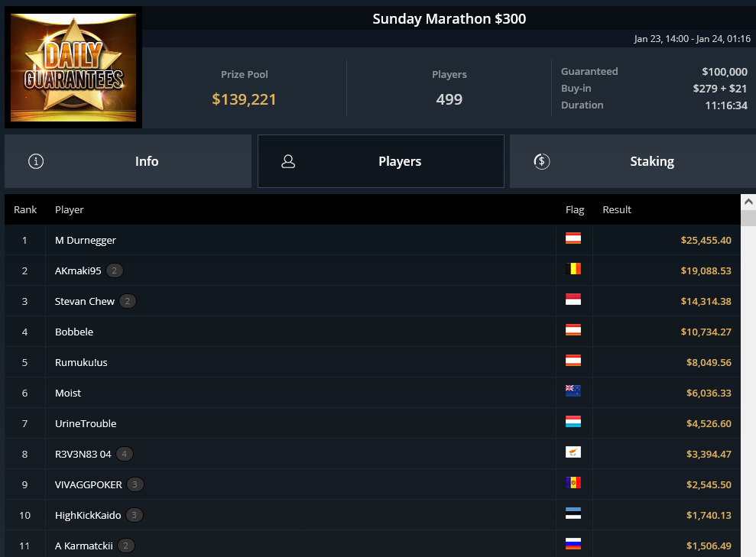Click the staking dollar coin icon
Image resolution: width=756 pixels, height=557 pixels.
click(x=542, y=161)
